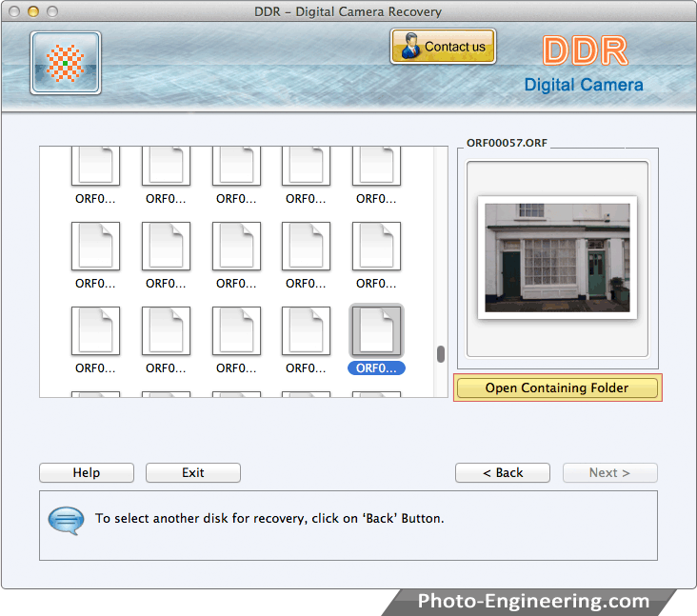This screenshot has width=697, height=616.
Task: Click the man icon inside Contact us
Action: point(410,46)
